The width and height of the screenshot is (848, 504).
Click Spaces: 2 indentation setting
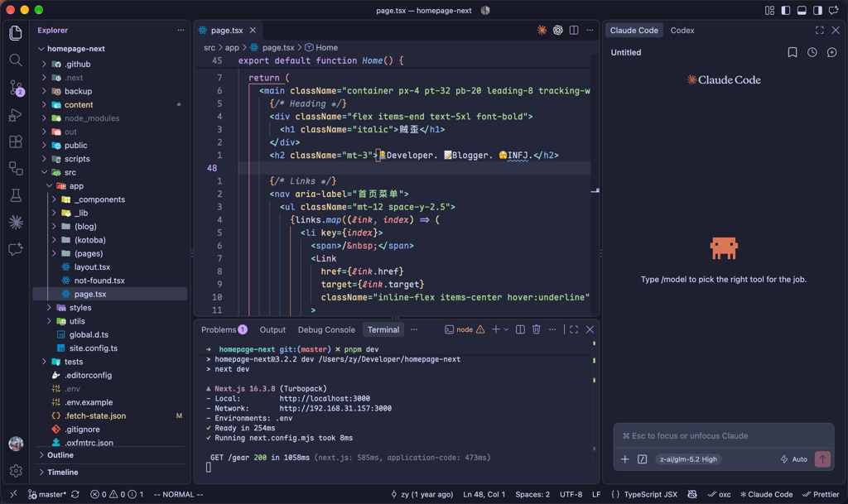click(532, 494)
